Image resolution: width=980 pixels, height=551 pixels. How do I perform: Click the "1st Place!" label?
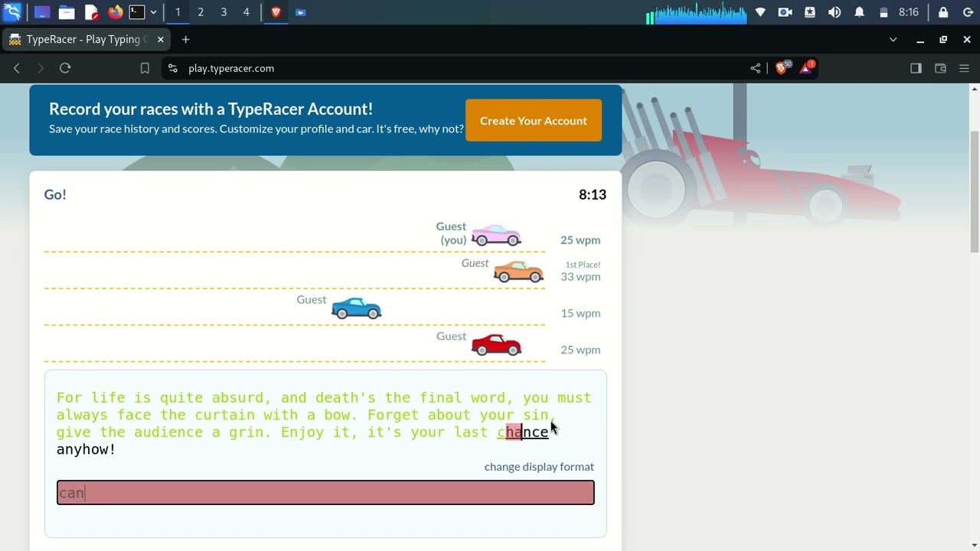click(583, 265)
